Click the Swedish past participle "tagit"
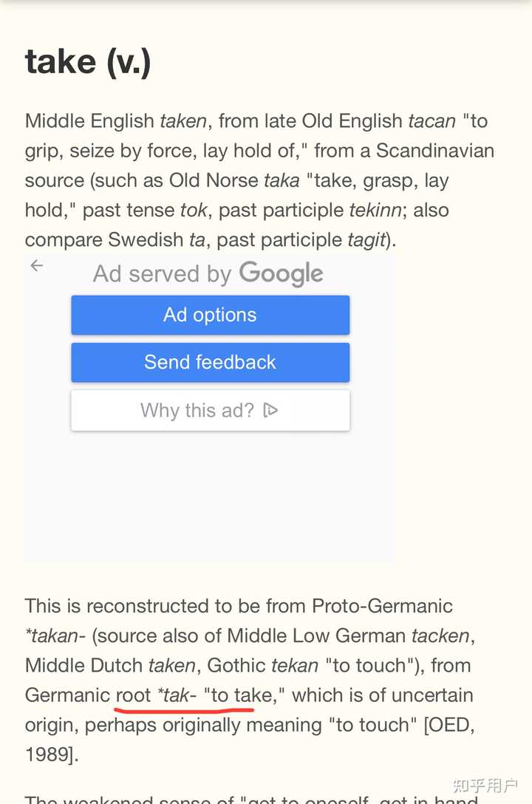The height and width of the screenshot is (804, 532). pyautogui.click(x=366, y=239)
